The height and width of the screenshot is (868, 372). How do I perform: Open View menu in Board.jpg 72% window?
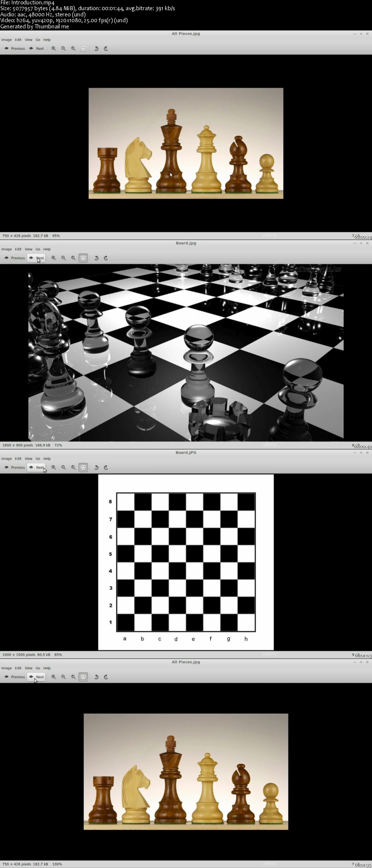click(29, 249)
